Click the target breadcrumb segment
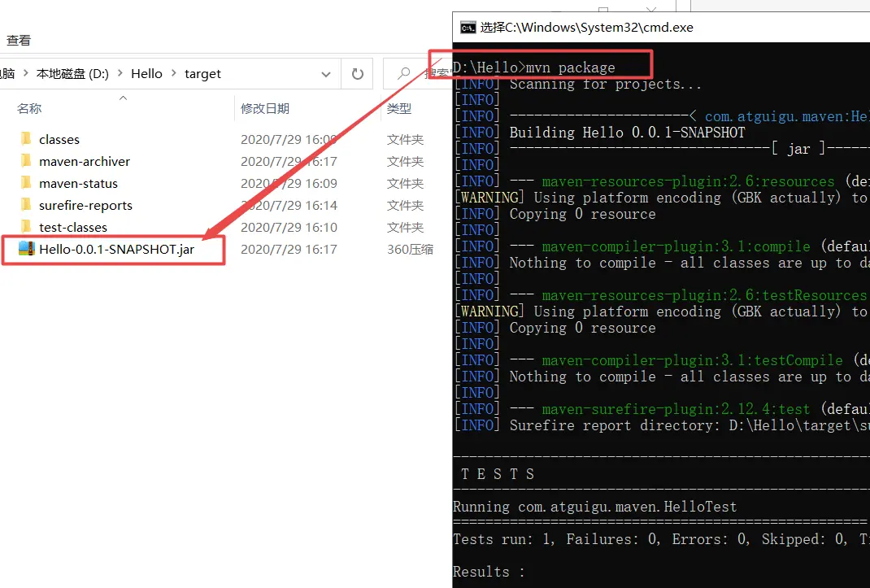This screenshot has width=870, height=588. point(202,73)
